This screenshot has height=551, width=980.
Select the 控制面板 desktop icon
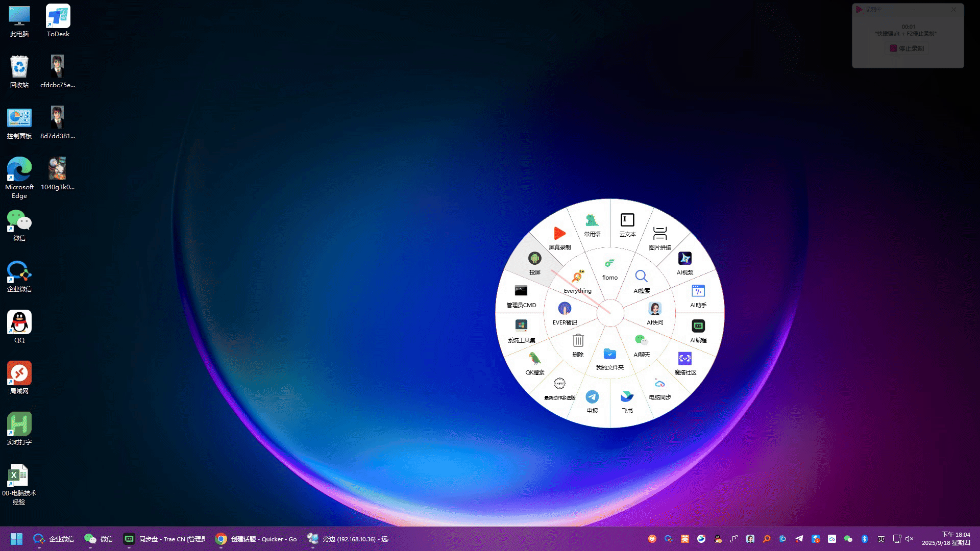(x=19, y=123)
